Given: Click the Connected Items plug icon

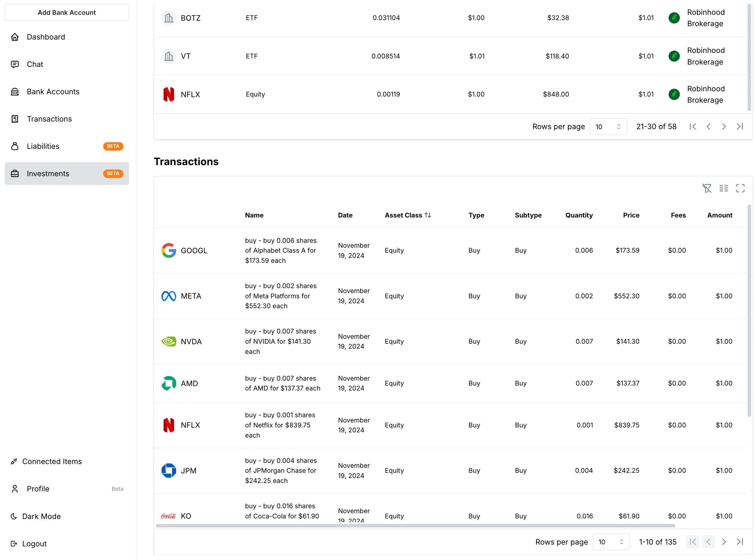Looking at the screenshot, I should tap(14, 462).
